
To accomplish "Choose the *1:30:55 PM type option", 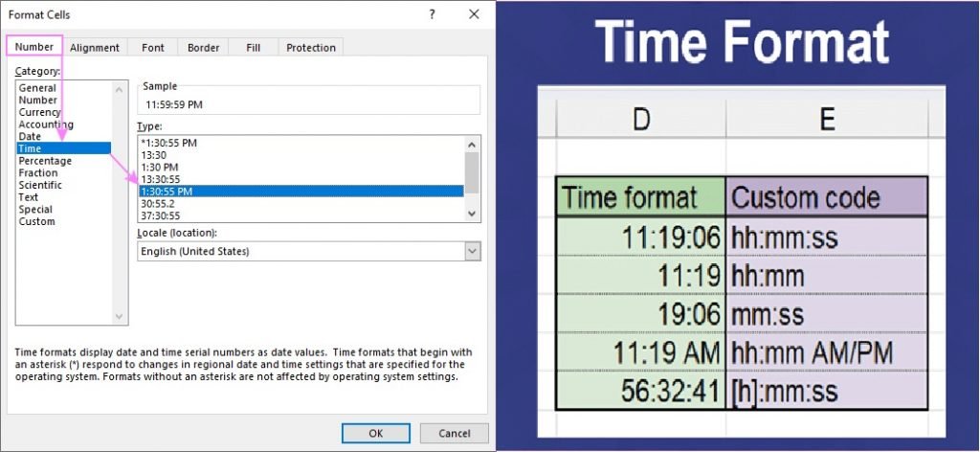I will pos(168,142).
